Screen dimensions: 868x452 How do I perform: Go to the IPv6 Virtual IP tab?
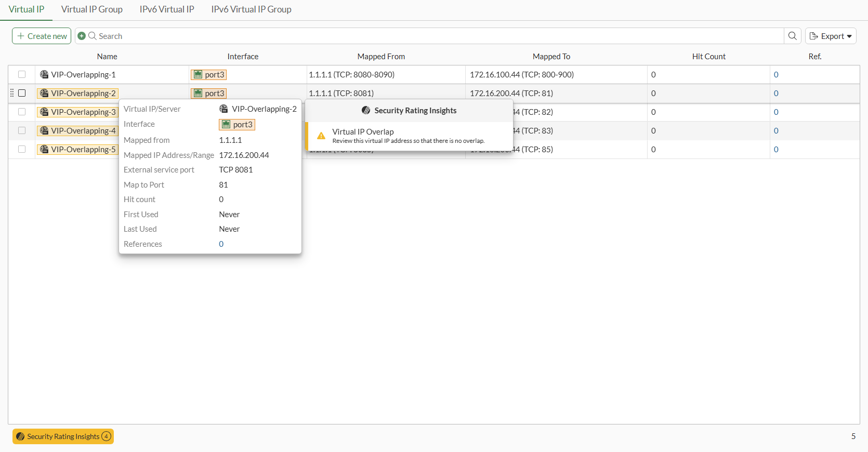pos(167,9)
